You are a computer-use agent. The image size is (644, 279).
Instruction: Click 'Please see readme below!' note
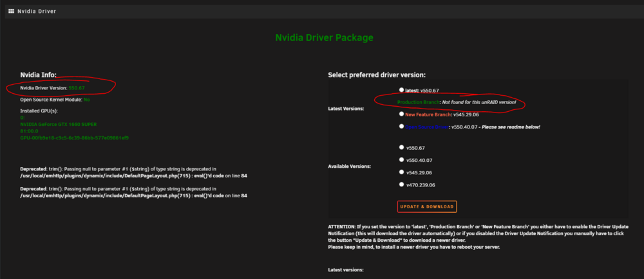(x=511, y=127)
